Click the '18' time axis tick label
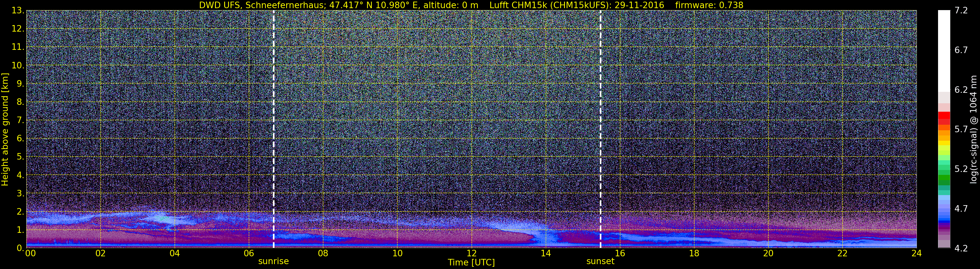 click(694, 253)
